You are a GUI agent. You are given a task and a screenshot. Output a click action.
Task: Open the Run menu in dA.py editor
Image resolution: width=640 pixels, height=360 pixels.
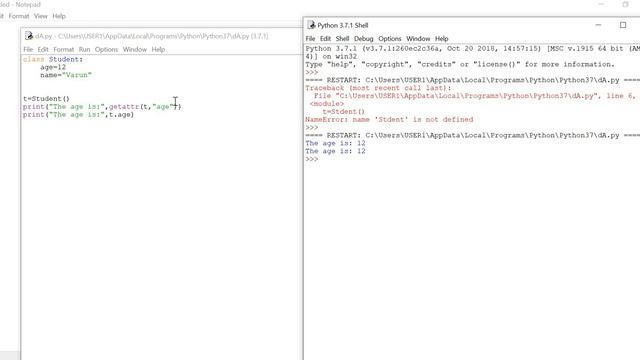click(84, 49)
